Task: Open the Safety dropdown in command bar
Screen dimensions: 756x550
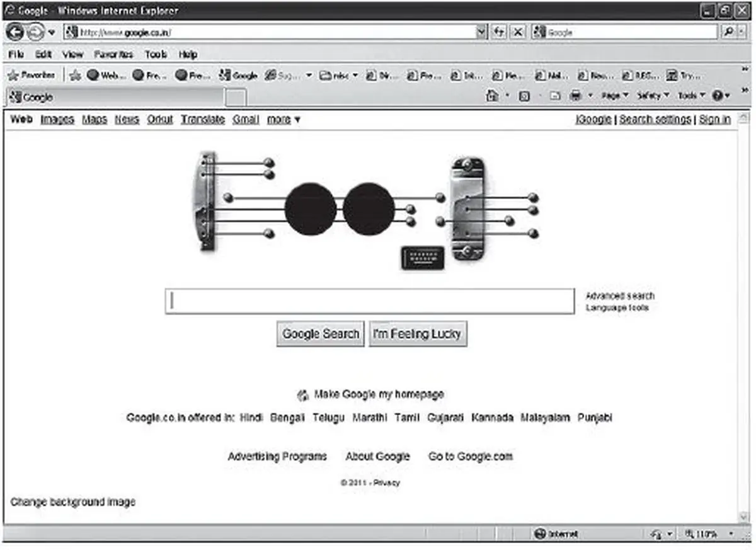Action: 653,96
